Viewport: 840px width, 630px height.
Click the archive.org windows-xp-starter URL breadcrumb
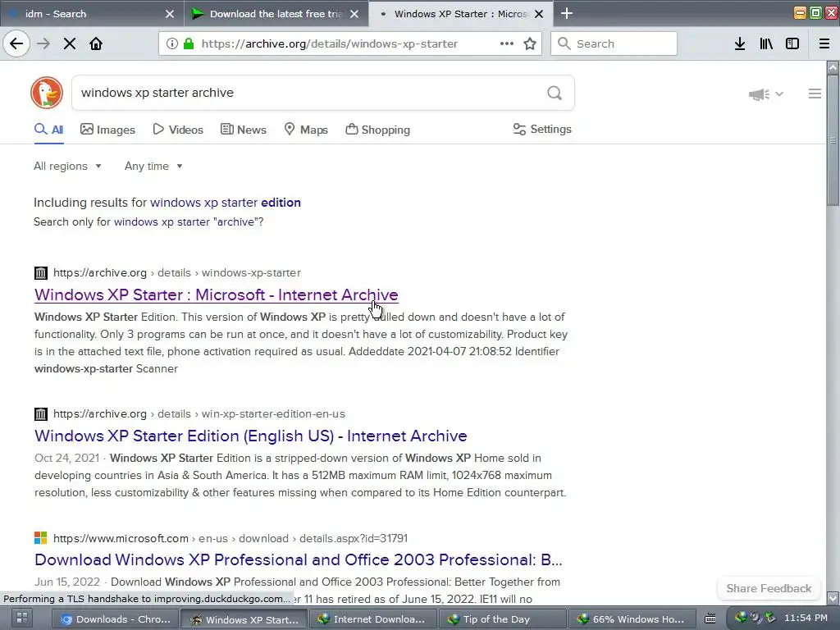point(177,272)
